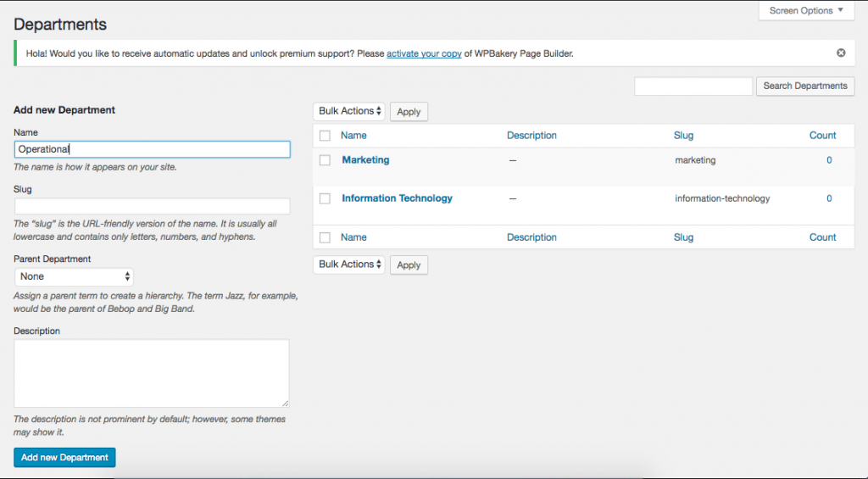Open the Marketing department link
The width and height of the screenshot is (868, 479).
(x=365, y=160)
